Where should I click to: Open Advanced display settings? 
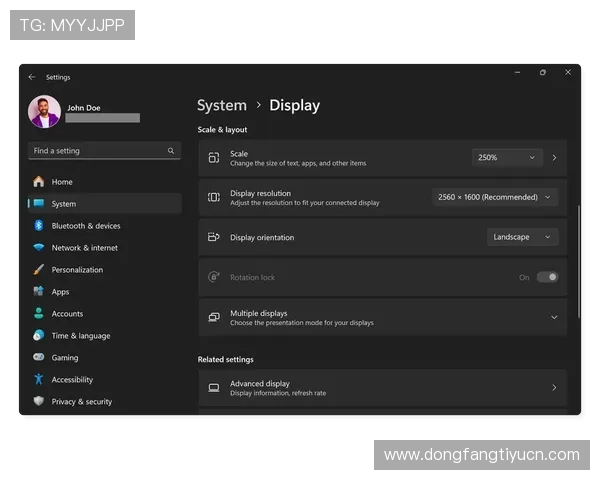[382, 387]
